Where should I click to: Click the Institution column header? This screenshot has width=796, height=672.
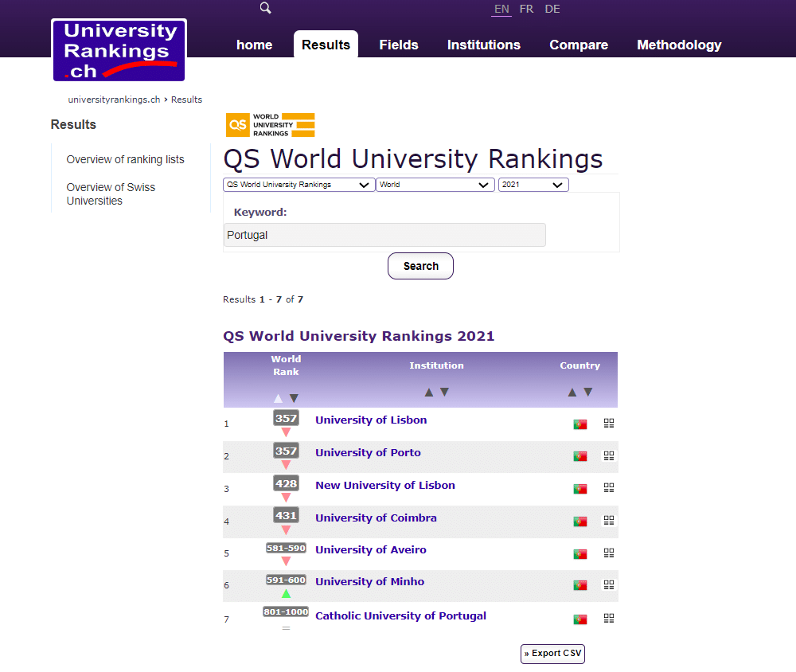[436, 365]
